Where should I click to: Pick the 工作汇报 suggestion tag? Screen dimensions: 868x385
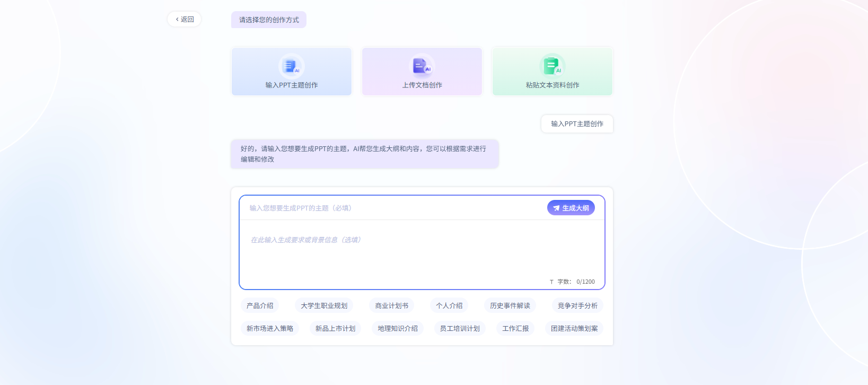point(515,328)
